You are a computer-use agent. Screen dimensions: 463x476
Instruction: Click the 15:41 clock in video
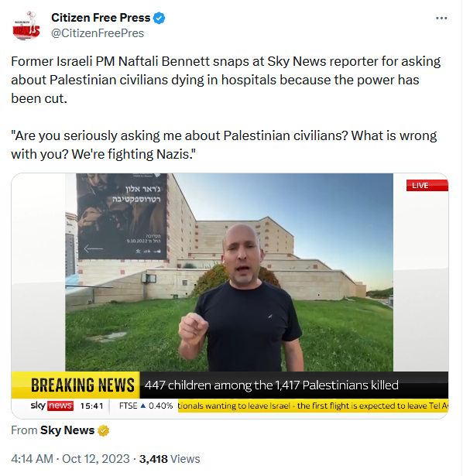click(91, 406)
